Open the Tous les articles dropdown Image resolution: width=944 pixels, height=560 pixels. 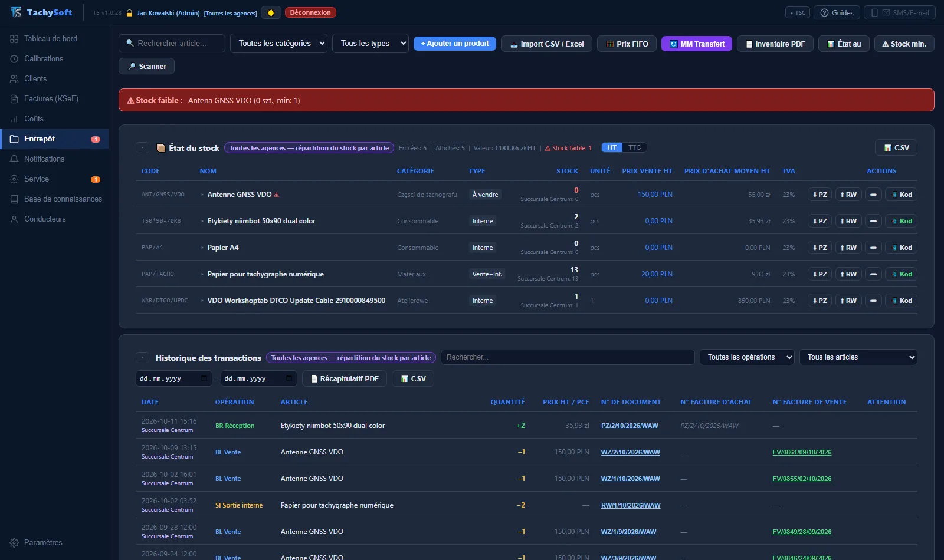click(858, 357)
